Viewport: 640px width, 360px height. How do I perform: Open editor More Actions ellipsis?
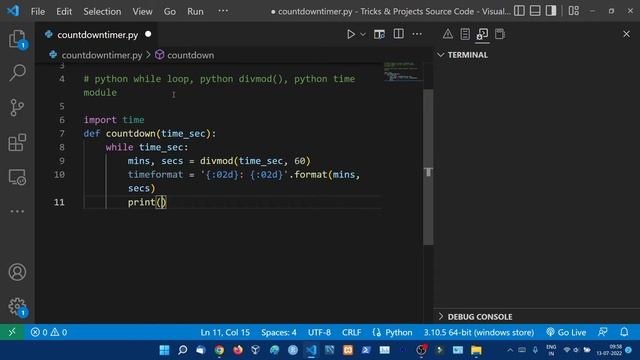[x=417, y=34]
